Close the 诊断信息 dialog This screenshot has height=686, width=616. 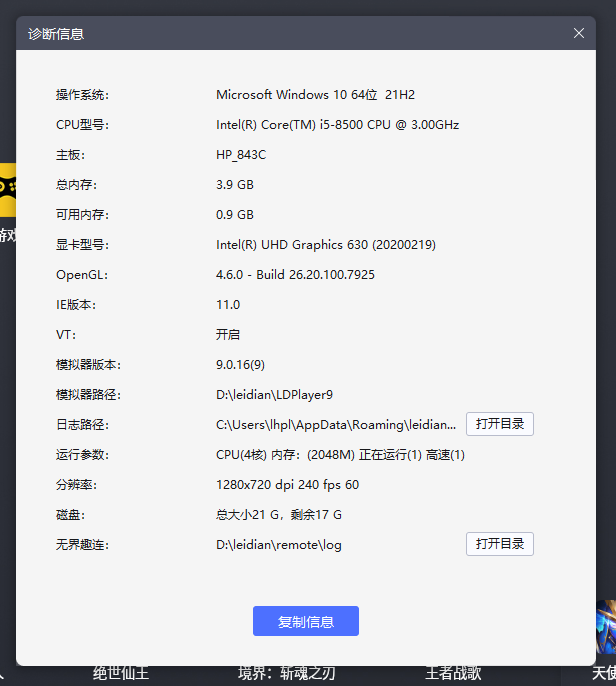tap(579, 33)
